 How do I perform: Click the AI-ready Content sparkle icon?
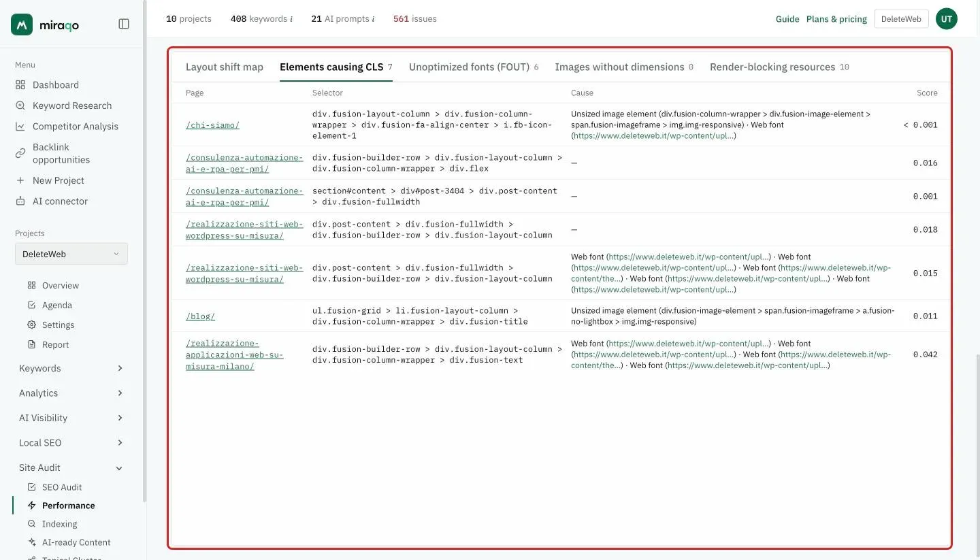31,542
